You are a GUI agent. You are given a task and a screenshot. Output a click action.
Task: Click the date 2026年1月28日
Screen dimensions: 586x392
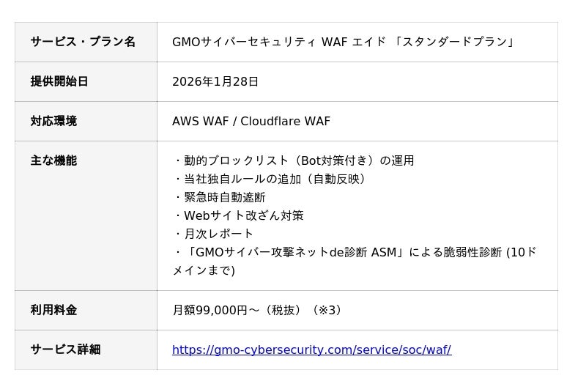(x=215, y=81)
